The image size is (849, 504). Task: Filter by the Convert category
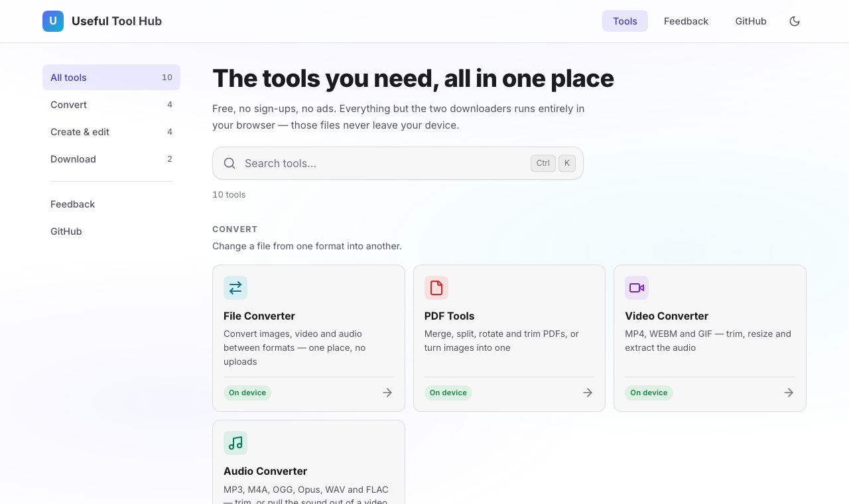(111, 105)
